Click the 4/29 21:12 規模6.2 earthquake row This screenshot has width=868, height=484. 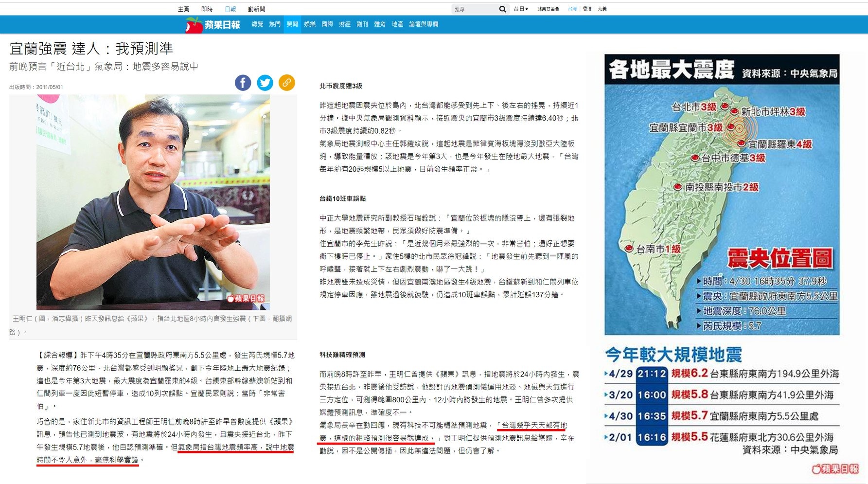[722, 374]
